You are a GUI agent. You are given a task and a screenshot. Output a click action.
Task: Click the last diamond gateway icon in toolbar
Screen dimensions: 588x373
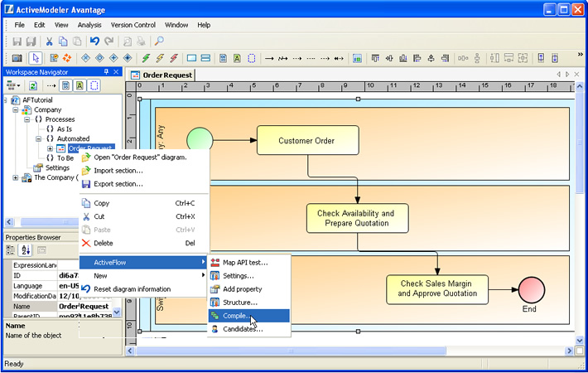[x=128, y=58]
